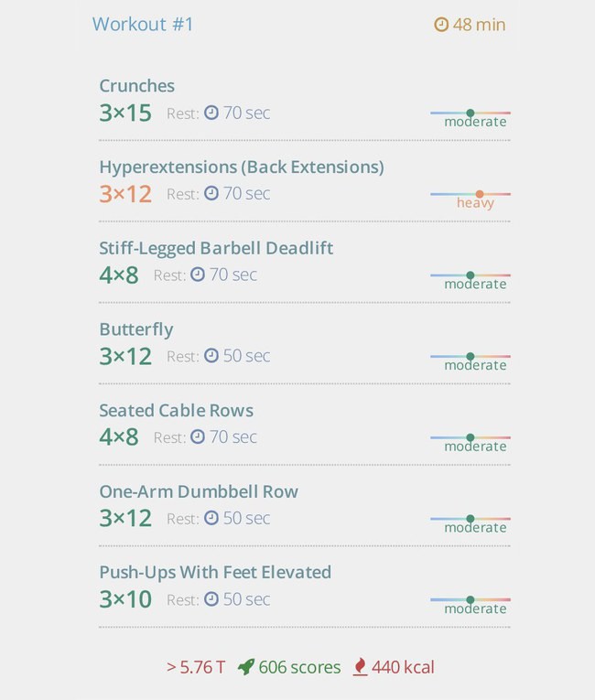595x700 pixels.
Task: Open the Crunches exercise
Action: point(136,86)
